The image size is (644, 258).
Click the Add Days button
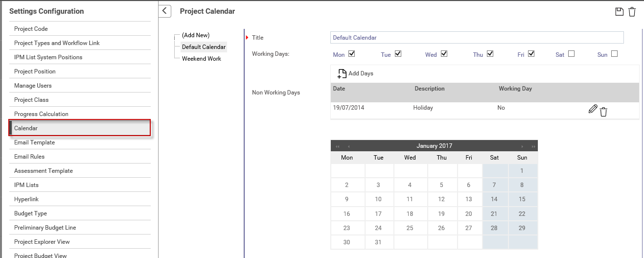coord(355,73)
